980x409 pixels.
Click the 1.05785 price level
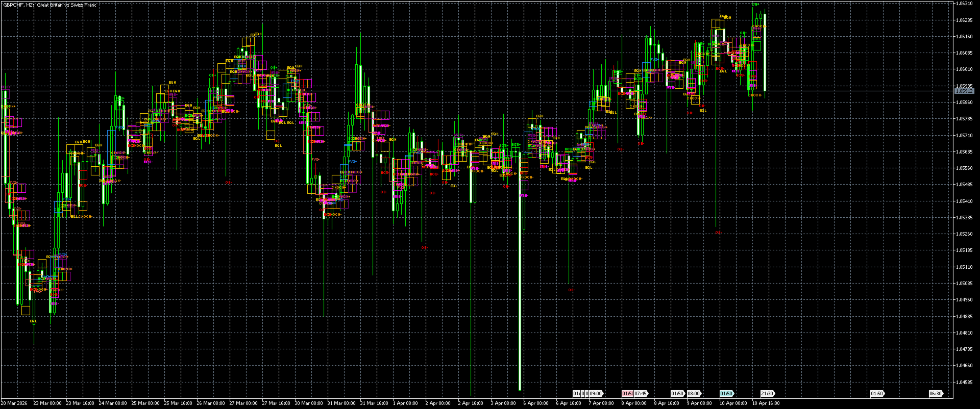[x=964, y=119]
